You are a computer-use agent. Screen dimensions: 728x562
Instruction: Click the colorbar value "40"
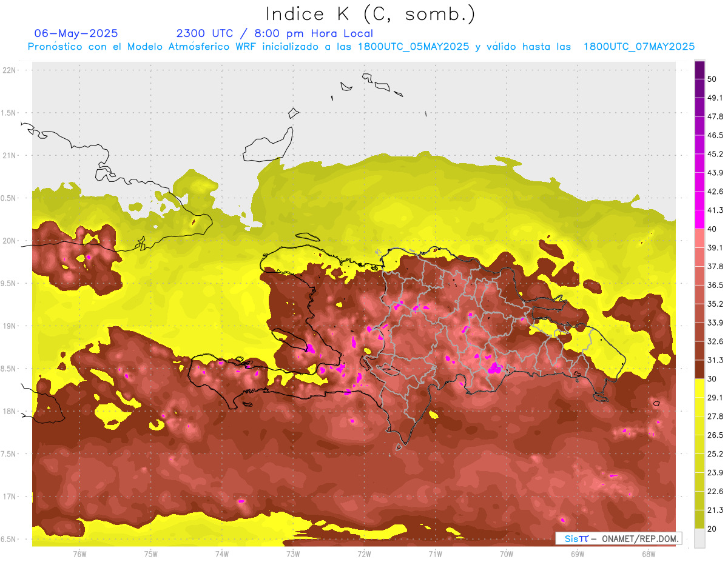tap(712, 229)
